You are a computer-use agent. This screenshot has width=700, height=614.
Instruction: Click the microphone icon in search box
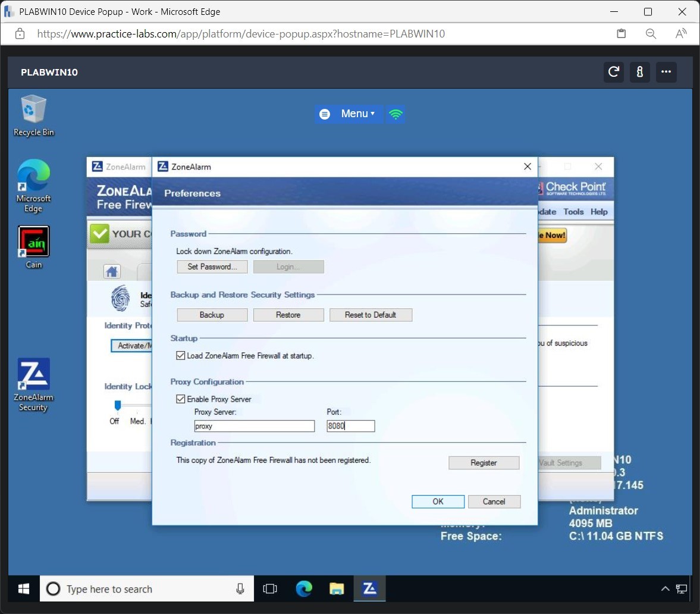point(240,589)
